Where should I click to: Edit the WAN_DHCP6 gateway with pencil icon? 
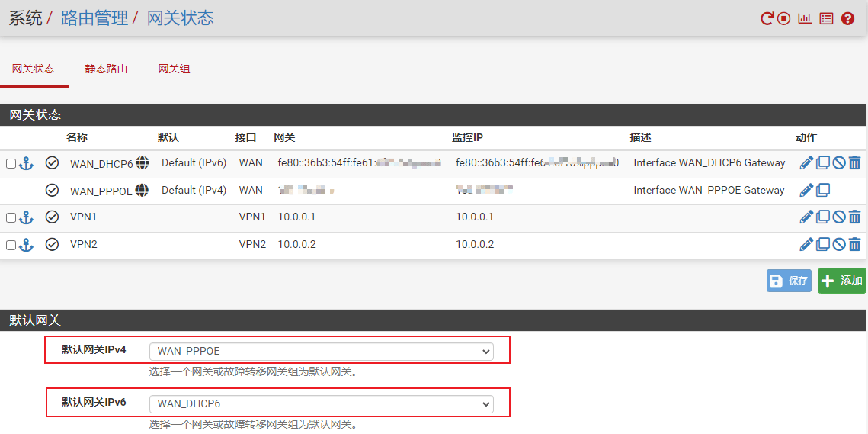click(806, 162)
